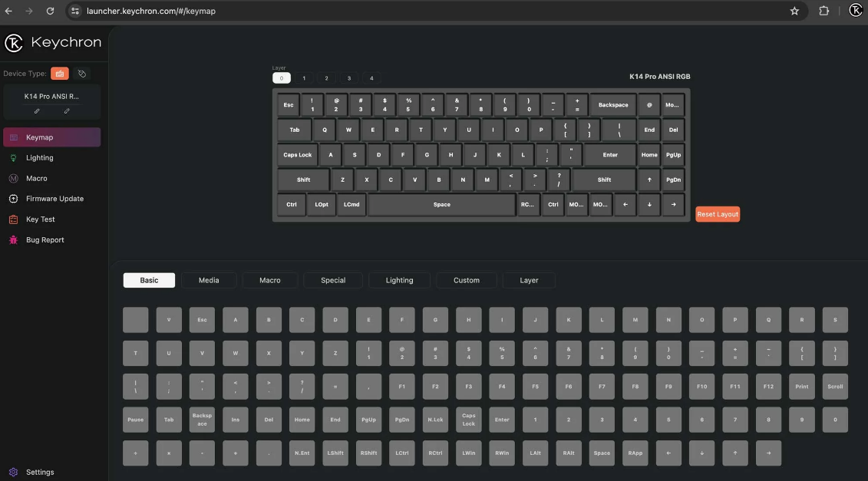Click the Keychron extension icon in browser toolbar

point(855,11)
